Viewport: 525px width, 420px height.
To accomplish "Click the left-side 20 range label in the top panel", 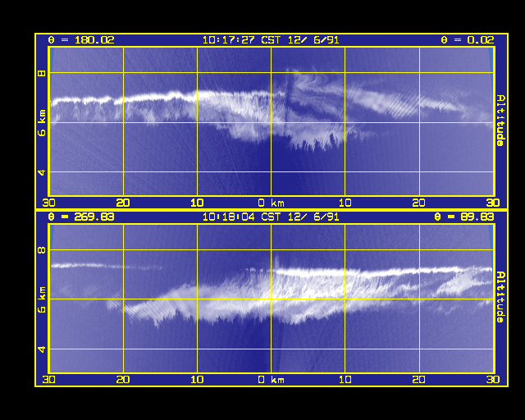I will 123,203.
